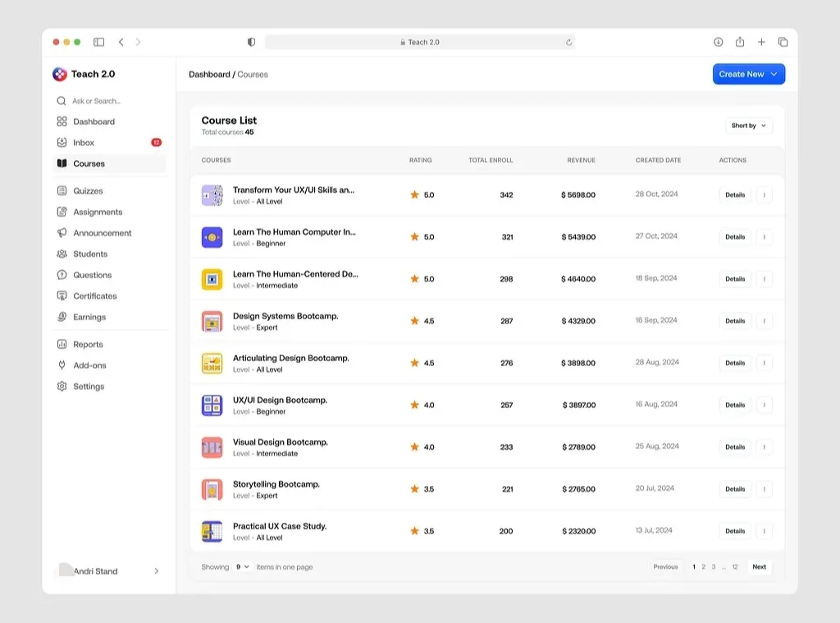Image resolution: width=840 pixels, height=623 pixels.
Task: Open a new tab with the plus icon
Action: (761, 42)
